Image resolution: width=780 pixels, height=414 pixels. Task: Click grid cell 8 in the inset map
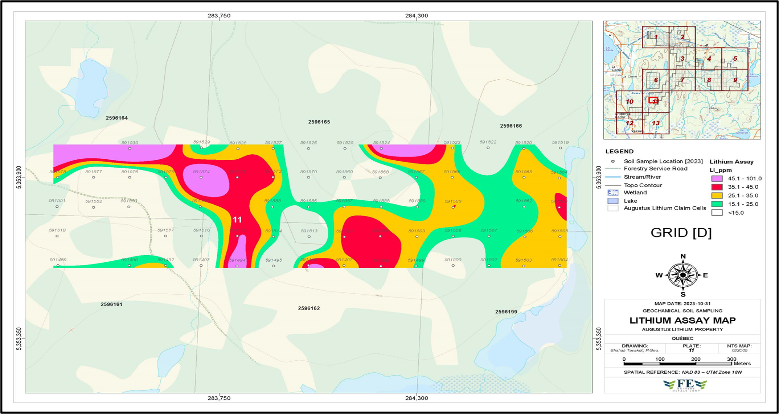(709, 80)
